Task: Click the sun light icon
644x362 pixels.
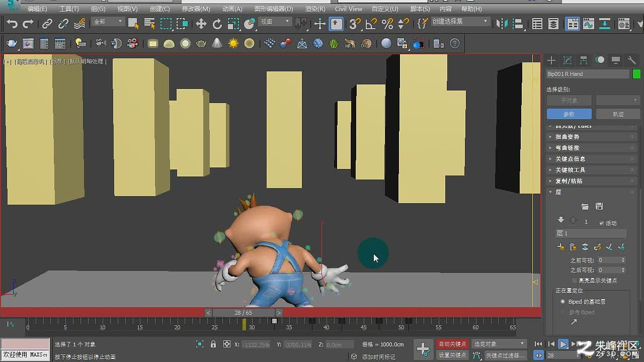Action: point(233,44)
